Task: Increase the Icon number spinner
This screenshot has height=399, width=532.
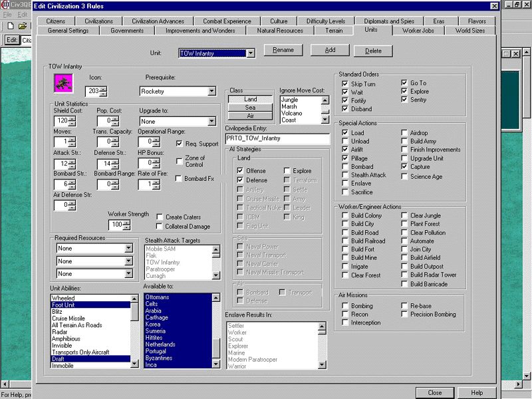Action: point(103,88)
